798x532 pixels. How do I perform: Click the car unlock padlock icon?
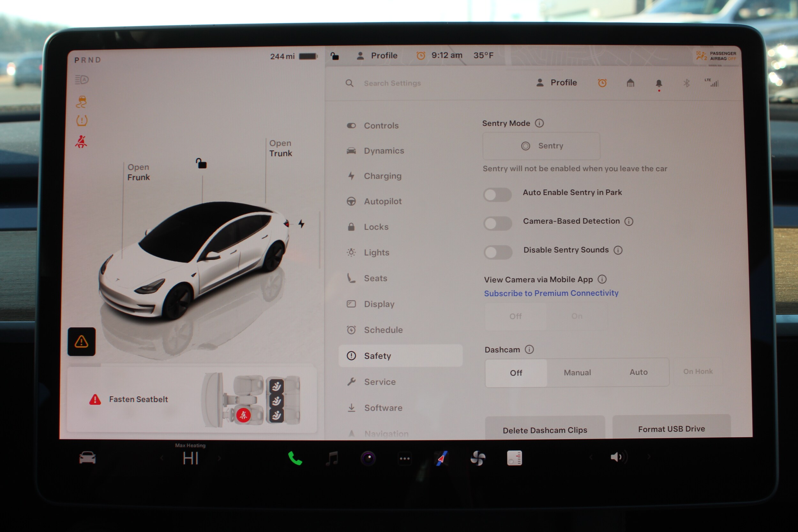click(201, 163)
